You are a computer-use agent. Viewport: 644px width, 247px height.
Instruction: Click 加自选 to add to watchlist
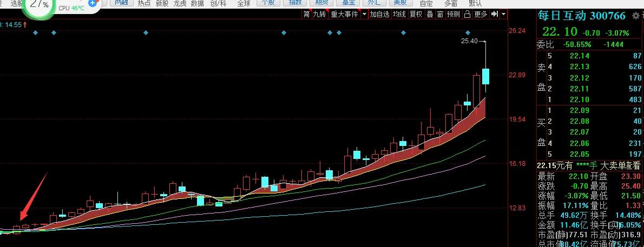[379, 15]
